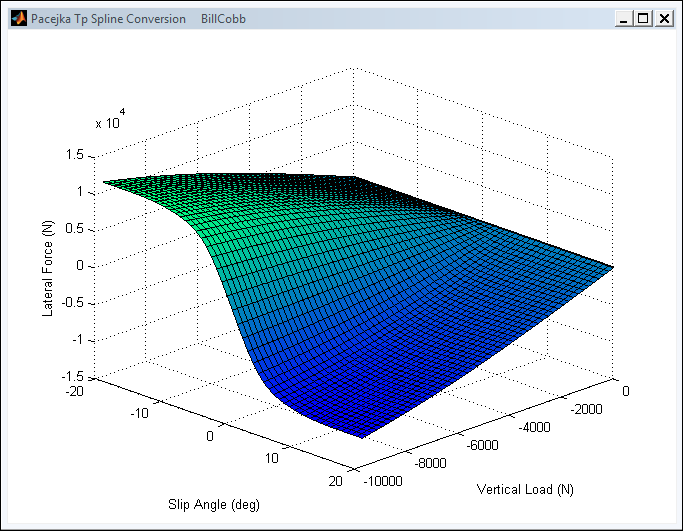Click the MATLAB icon in the title bar
The height and width of the screenshot is (531, 683).
coord(19,19)
